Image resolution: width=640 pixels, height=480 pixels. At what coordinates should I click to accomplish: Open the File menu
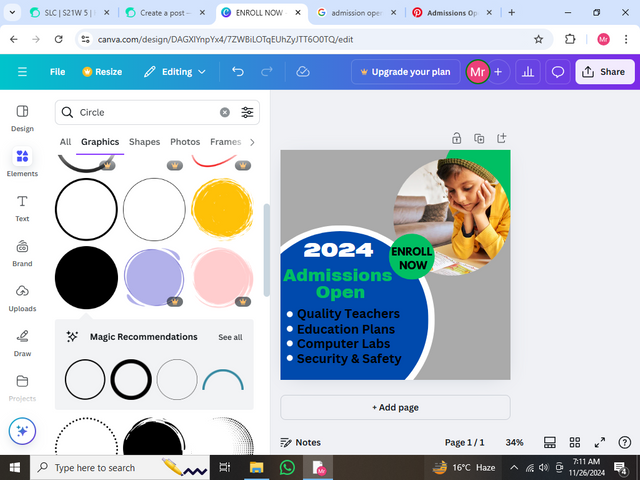click(58, 72)
